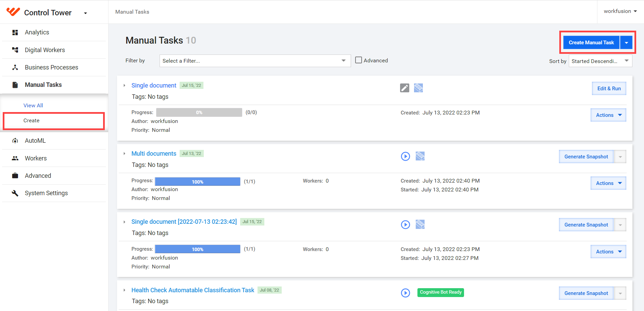The height and width of the screenshot is (311, 644).
Task: Click the AutoML sidebar icon
Action: [15, 141]
